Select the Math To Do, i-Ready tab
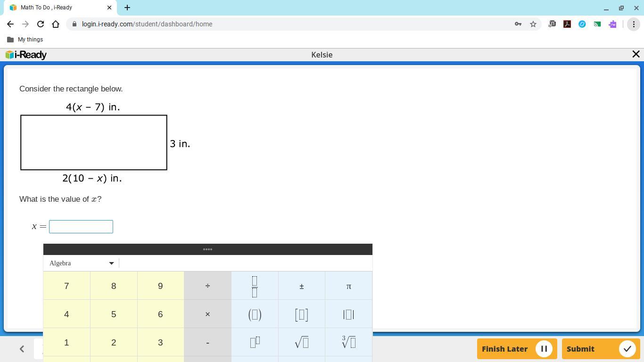Screen dimensions: 644x362 pyautogui.click(x=60, y=8)
